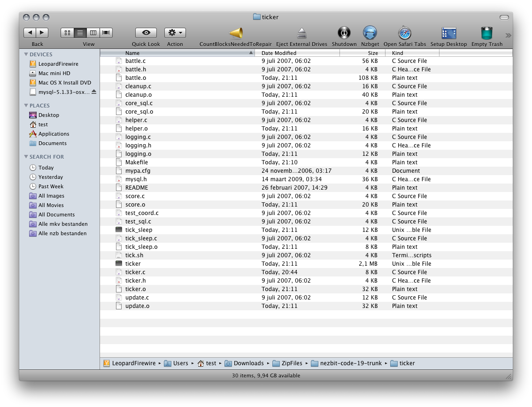Click the Shutdown toolbar icon

pos(344,33)
